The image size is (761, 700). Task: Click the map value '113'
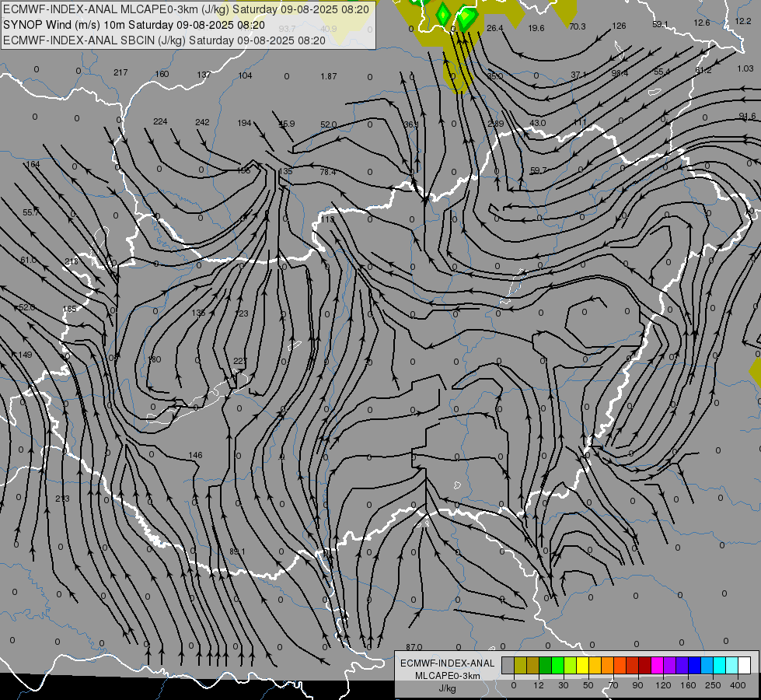click(x=327, y=219)
